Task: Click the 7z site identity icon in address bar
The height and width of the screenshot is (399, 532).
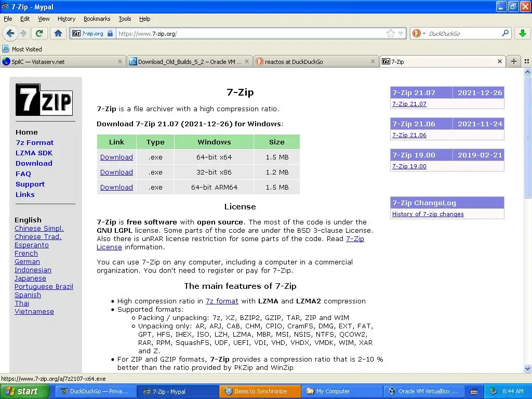Action: click(x=76, y=34)
